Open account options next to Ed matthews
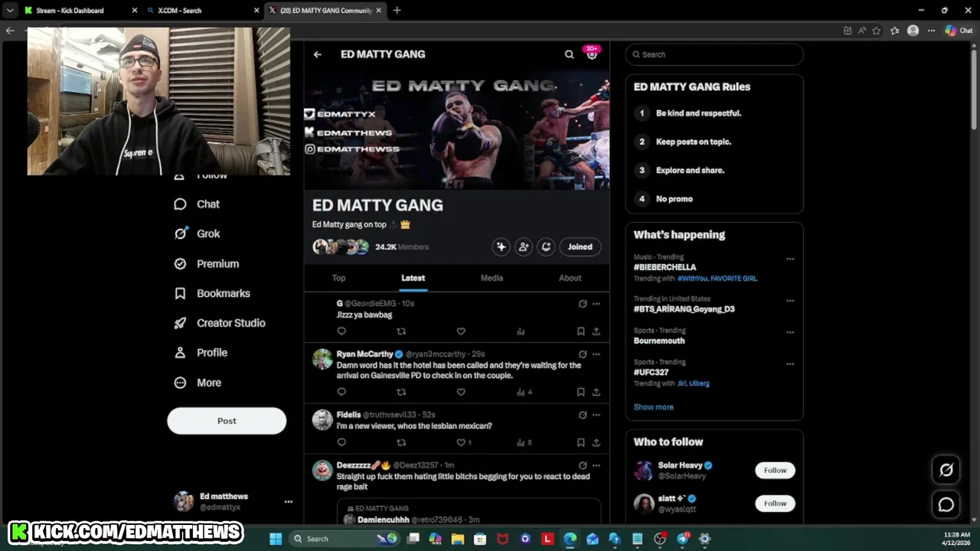 pyautogui.click(x=288, y=502)
